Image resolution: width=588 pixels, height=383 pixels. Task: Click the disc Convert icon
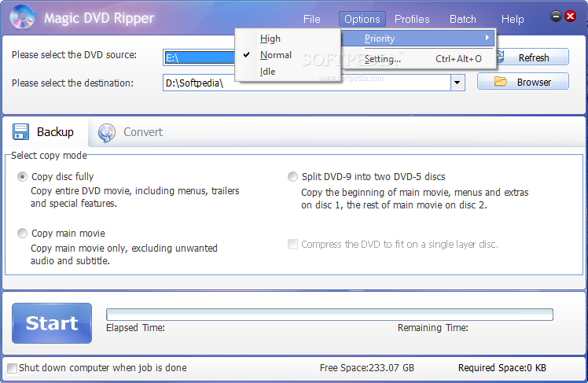pos(107,133)
